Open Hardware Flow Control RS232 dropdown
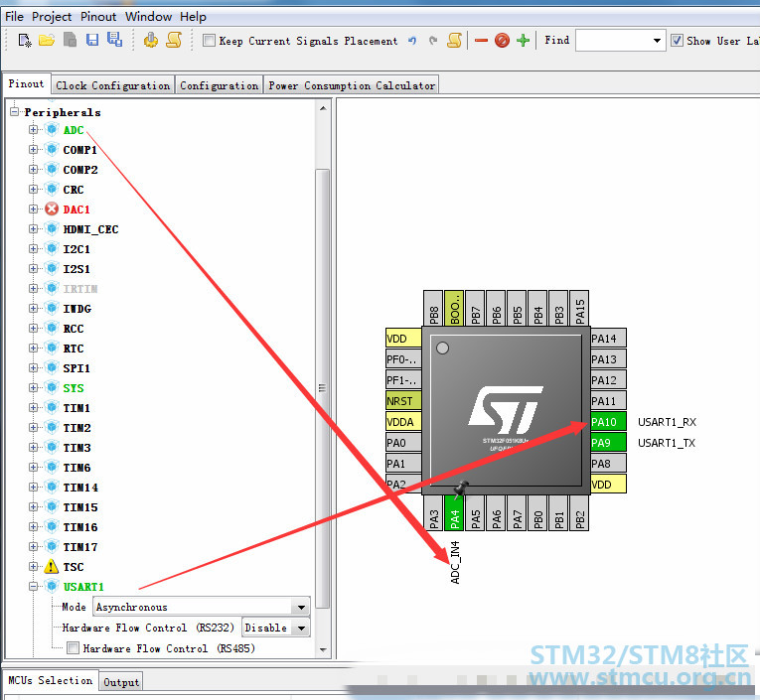Image resolution: width=760 pixels, height=700 pixels. tap(300, 628)
